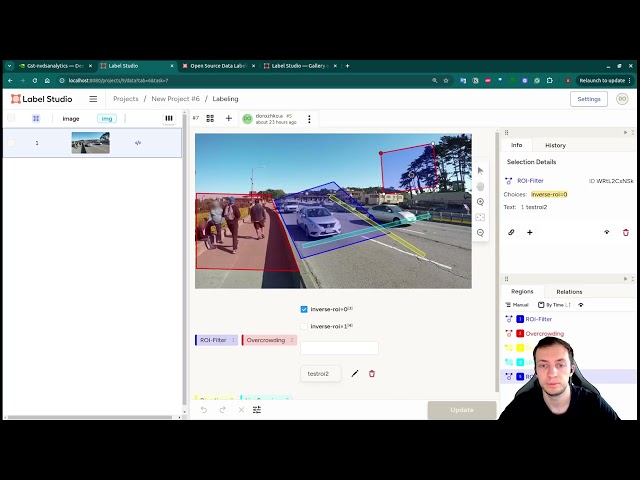
Task: Select the hand pan tool
Action: coord(480,186)
